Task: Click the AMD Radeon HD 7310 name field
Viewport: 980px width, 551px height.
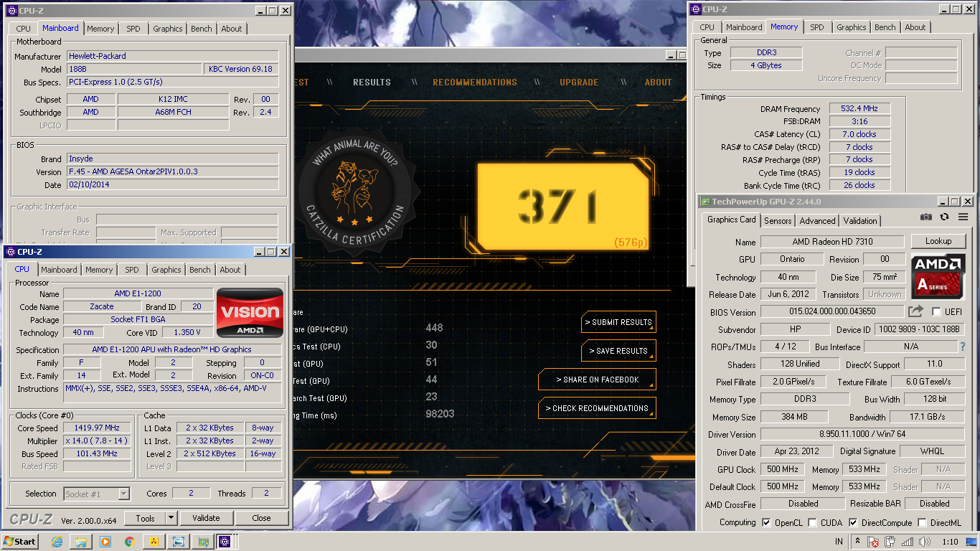Action: 832,242
